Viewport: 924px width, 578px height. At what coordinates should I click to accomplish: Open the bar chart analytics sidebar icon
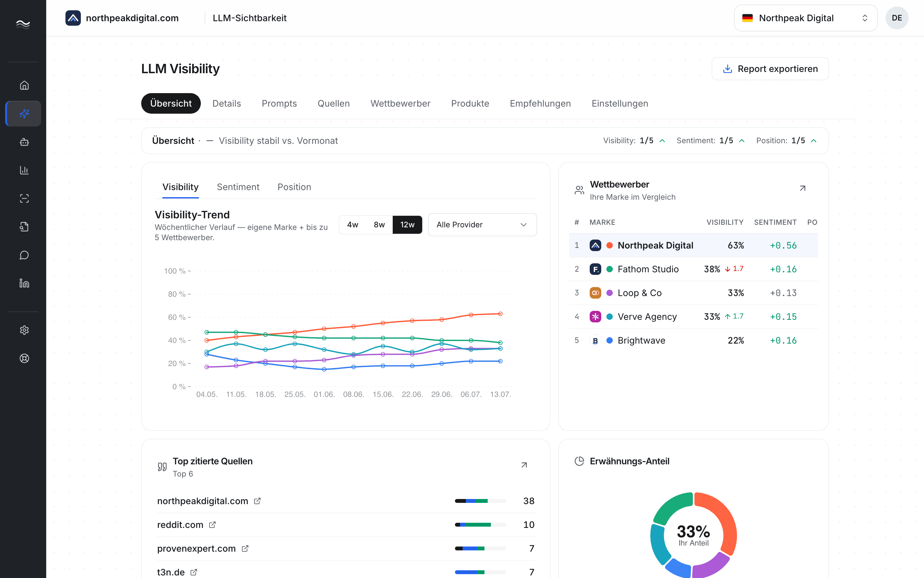point(24,170)
